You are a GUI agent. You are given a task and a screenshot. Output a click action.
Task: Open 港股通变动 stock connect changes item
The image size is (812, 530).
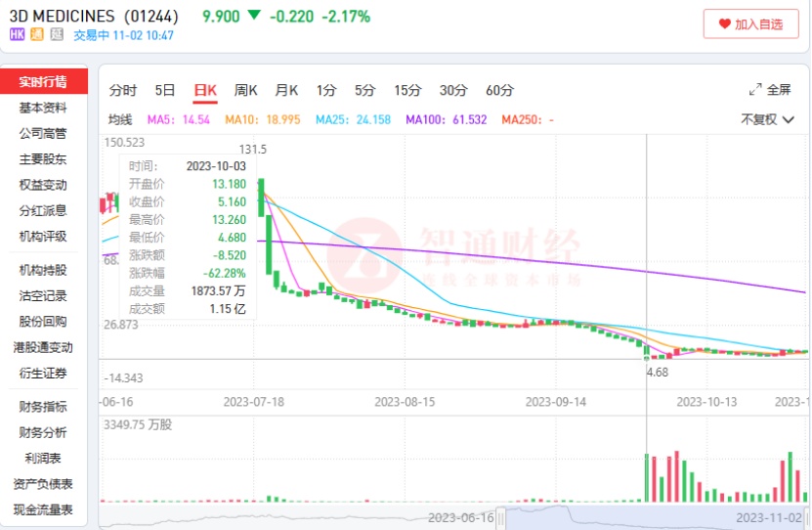(44, 347)
